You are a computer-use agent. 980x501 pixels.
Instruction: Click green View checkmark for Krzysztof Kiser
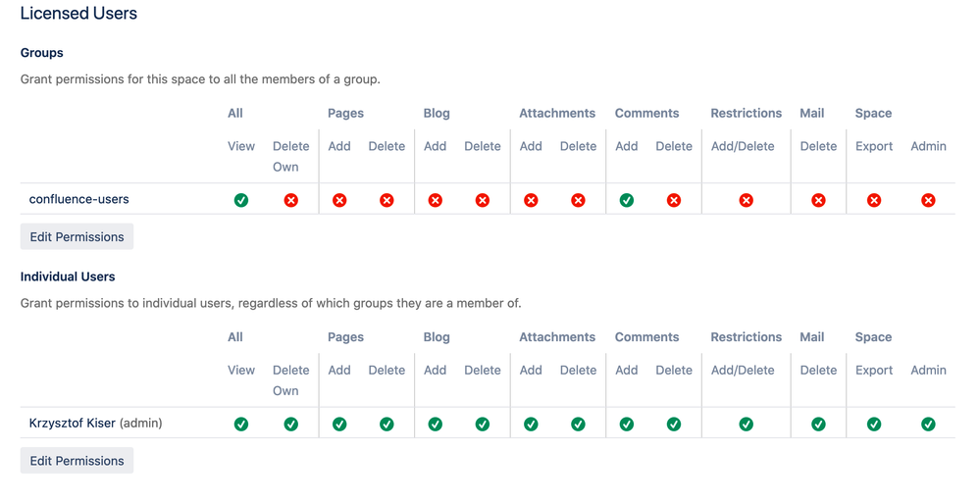240,425
